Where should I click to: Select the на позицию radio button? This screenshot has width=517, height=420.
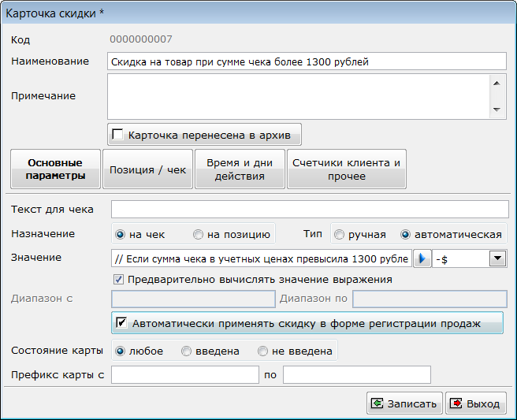point(198,234)
